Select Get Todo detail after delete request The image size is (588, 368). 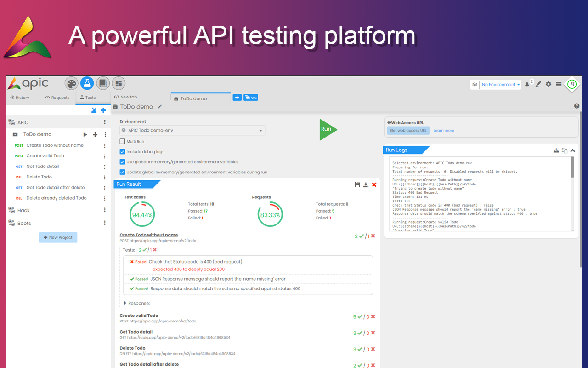point(56,188)
